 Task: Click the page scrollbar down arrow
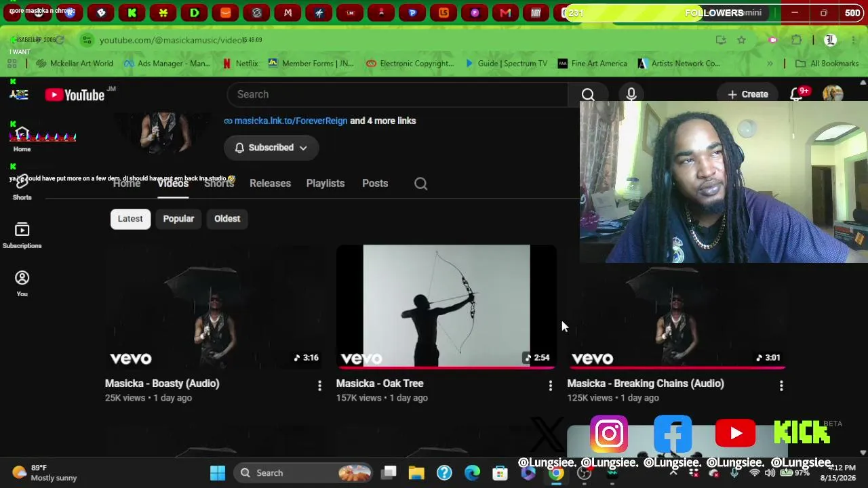(x=863, y=452)
